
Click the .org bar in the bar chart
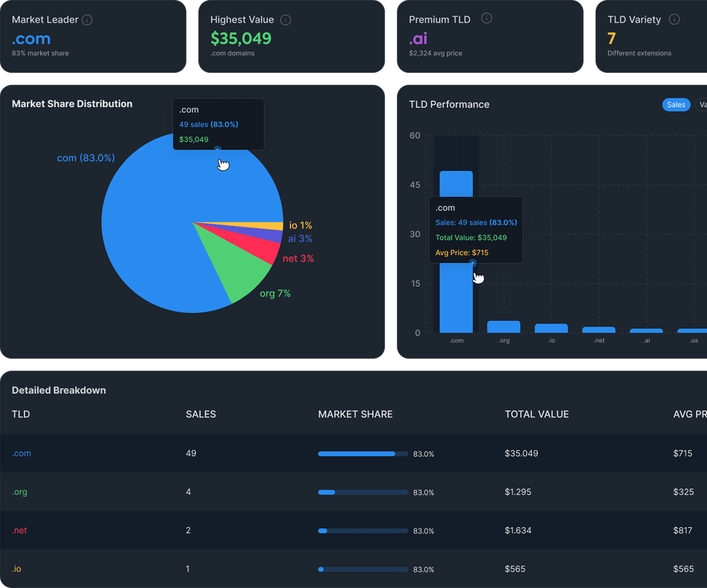pos(504,327)
